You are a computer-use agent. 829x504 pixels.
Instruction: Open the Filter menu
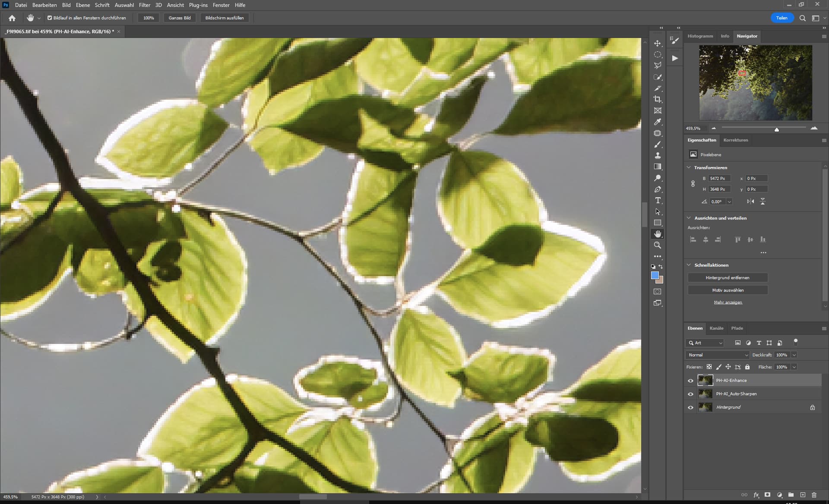tap(144, 5)
